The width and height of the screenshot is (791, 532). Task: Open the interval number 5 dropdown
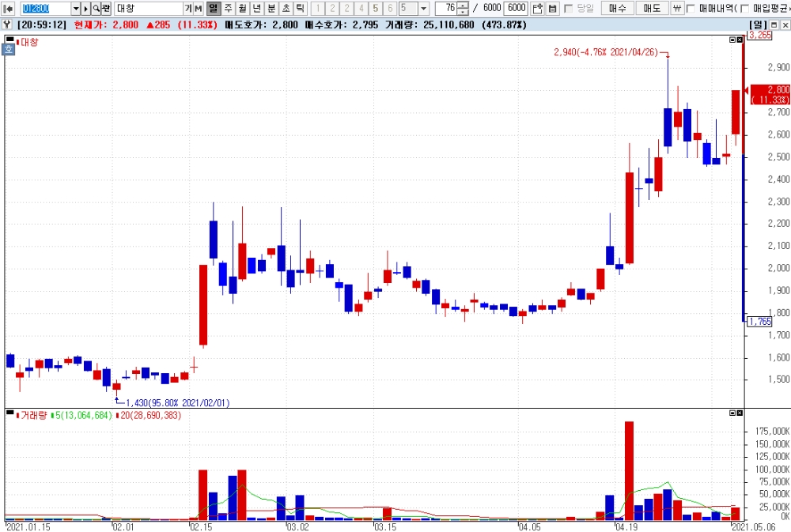(x=424, y=8)
